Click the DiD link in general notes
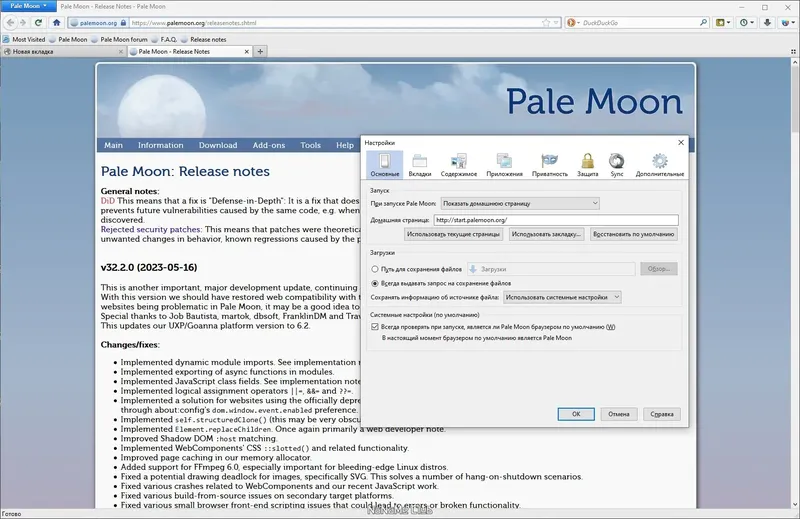The height and width of the screenshot is (519, 800). [x=108, y=201]
